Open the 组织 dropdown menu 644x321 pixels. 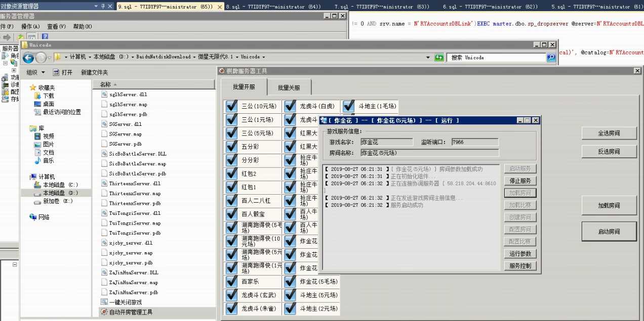point(35,72)
